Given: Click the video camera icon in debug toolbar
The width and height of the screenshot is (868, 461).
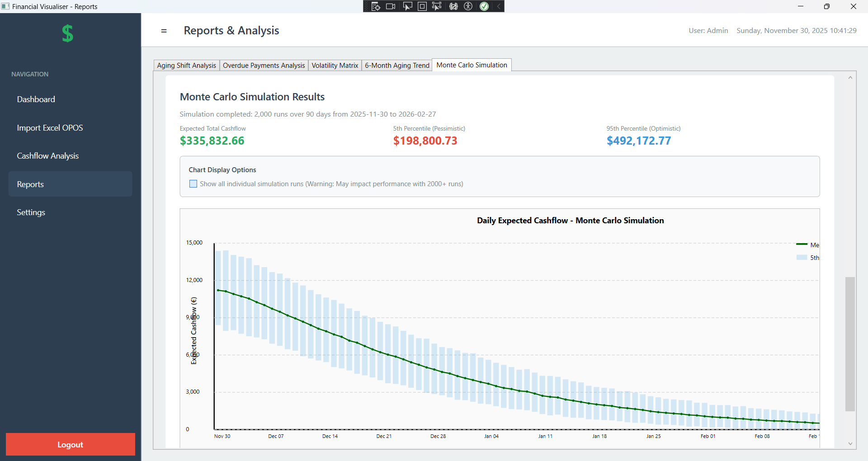Looking at the screenshot, I should pyautogui.click(x=391, y=6).
